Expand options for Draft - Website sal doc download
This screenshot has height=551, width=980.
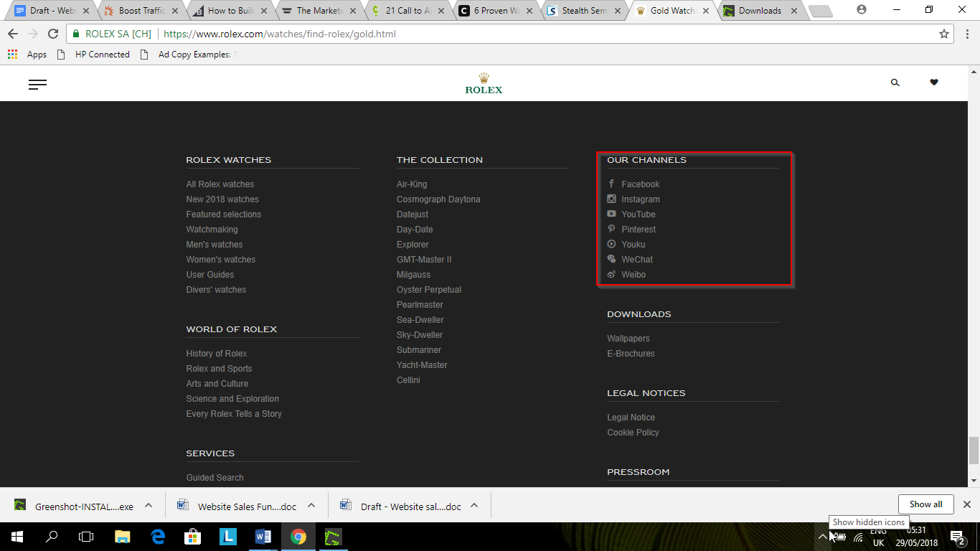tap(474, 505)
